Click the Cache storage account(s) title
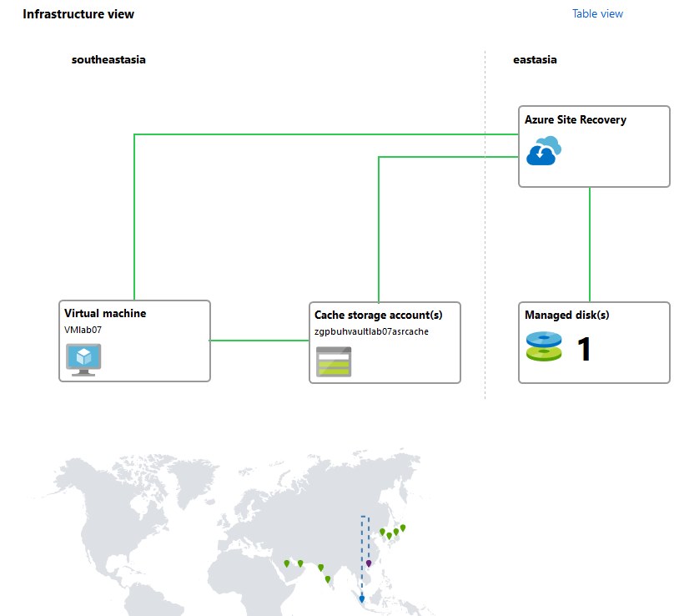The image size is (679, 616). pyautogui.click(x=378, y=315)
